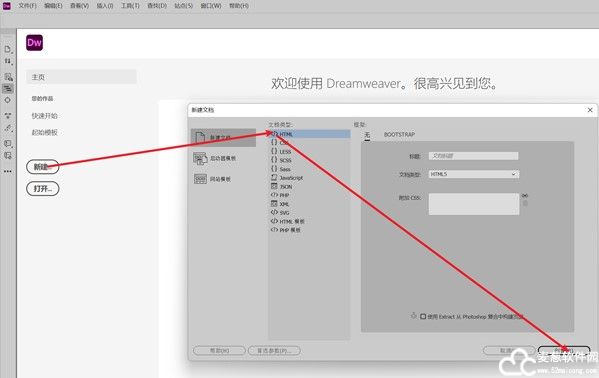Click the preferences (首选参数) button
Image resolution: width=599 pixels, height=378 pixels.
pos(274,350)
